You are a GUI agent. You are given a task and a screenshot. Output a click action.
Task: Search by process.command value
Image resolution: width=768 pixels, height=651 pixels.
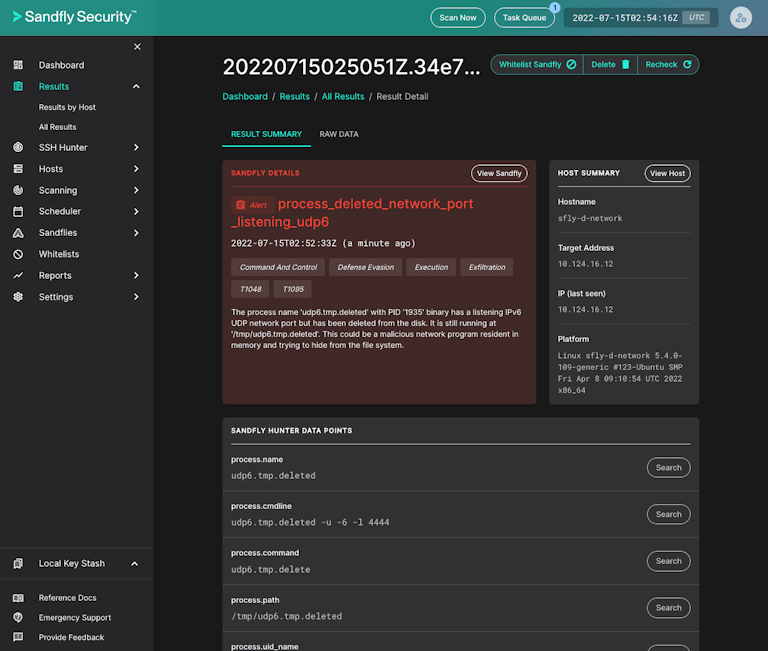pyautogui.click(x=668, y=561)
